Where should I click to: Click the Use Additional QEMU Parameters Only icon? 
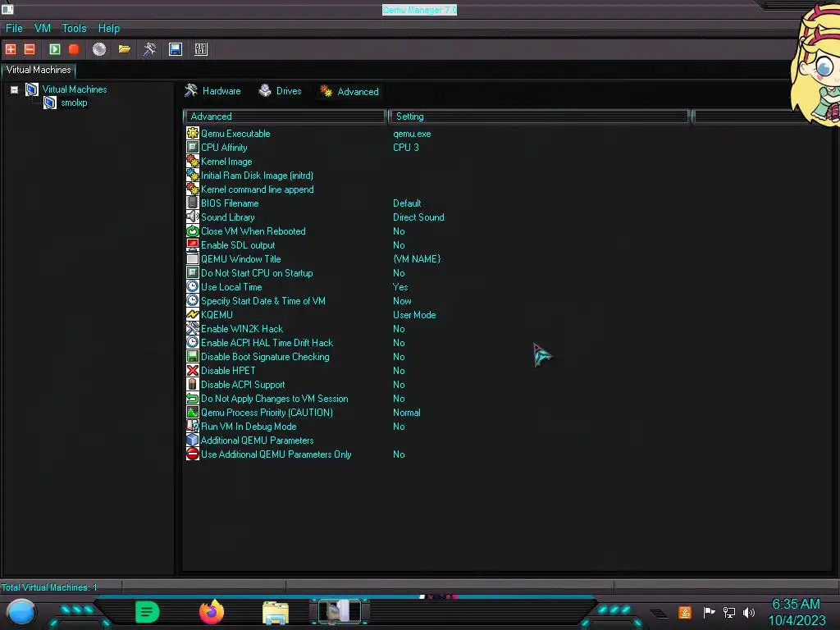192,454
